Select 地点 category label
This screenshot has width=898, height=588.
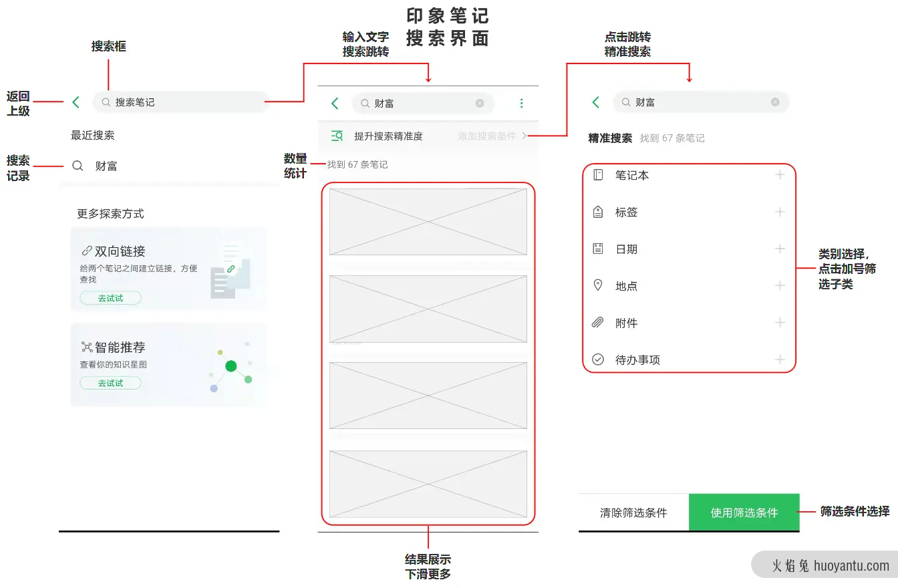(626, 286)
